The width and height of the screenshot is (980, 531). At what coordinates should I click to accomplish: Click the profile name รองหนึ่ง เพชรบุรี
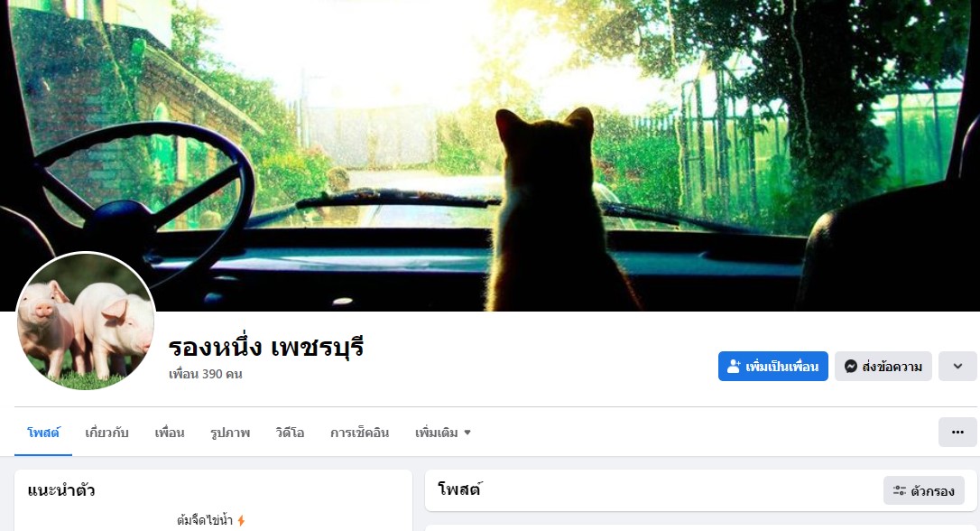click(x=266, y=347)
